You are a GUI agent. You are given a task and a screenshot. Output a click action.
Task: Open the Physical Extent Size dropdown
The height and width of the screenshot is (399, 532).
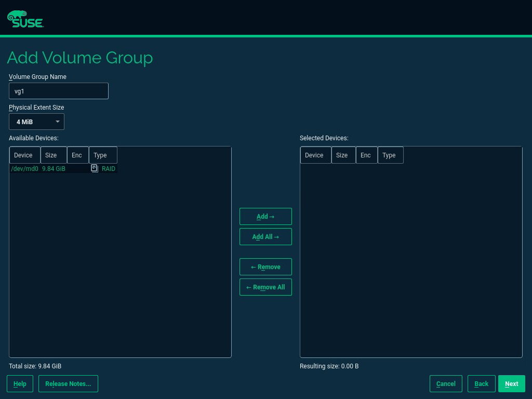click(36, 122)
